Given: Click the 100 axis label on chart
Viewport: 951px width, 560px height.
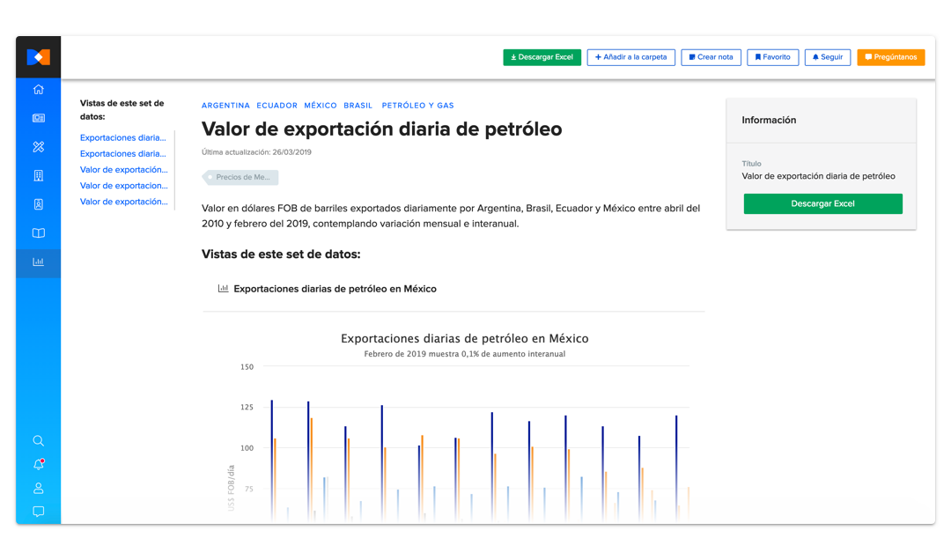Looking at the screenshot, I should click(247, 448).
